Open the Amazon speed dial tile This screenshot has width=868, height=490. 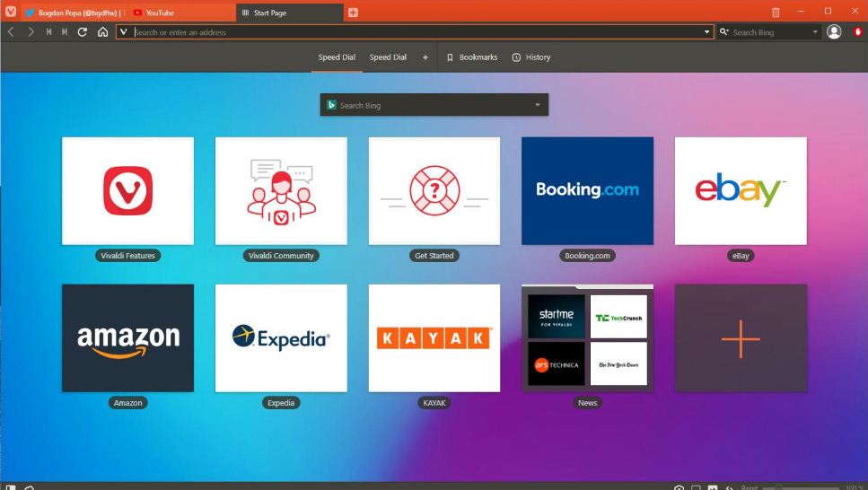tap(127, 338)
